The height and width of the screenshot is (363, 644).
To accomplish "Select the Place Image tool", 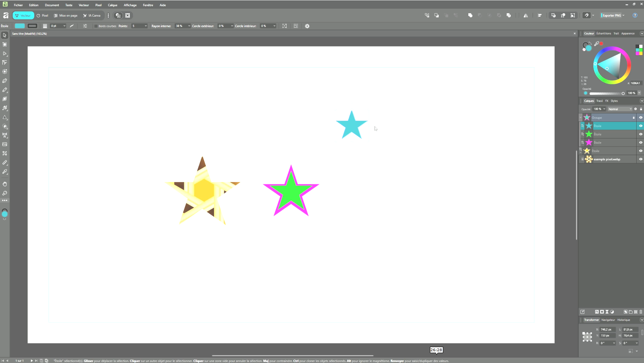I will [5, 144].
